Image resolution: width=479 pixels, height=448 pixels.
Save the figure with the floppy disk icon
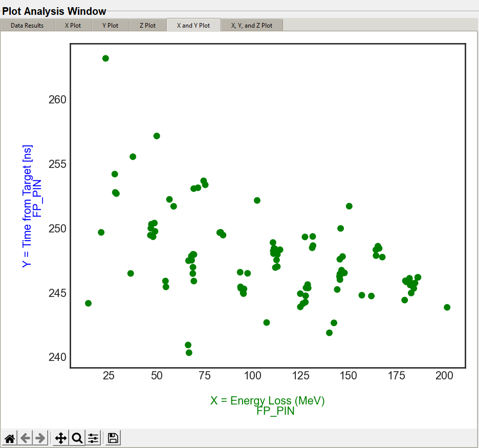(x=113, y=438)
